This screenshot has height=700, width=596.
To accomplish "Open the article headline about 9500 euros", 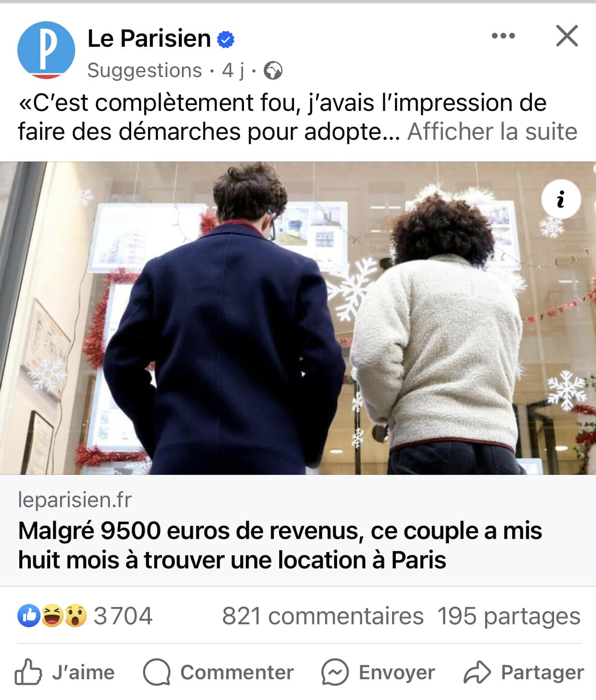I will click(x=280, y=545).
